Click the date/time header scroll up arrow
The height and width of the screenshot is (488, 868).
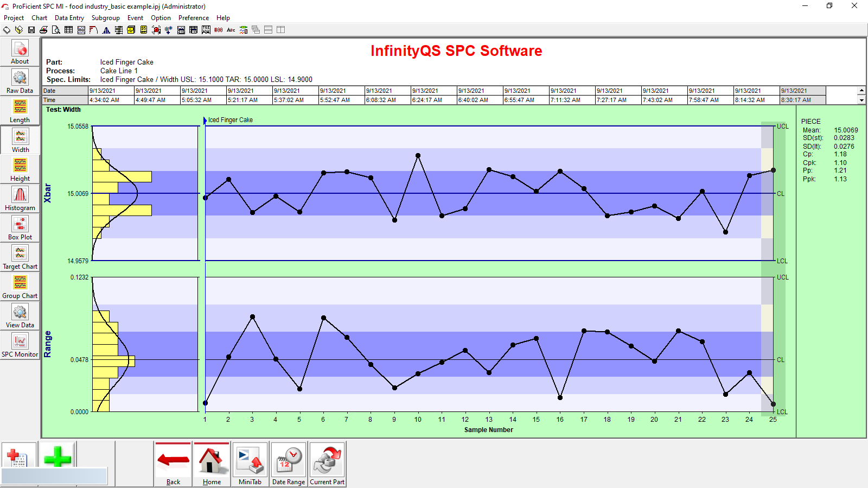click(x=861, y=90)
